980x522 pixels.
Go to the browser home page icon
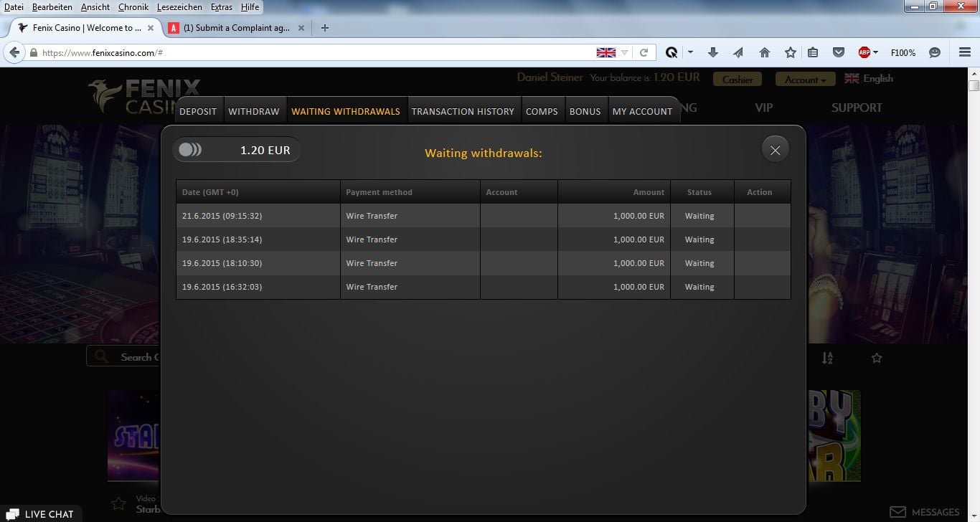[x=764, y=52]
